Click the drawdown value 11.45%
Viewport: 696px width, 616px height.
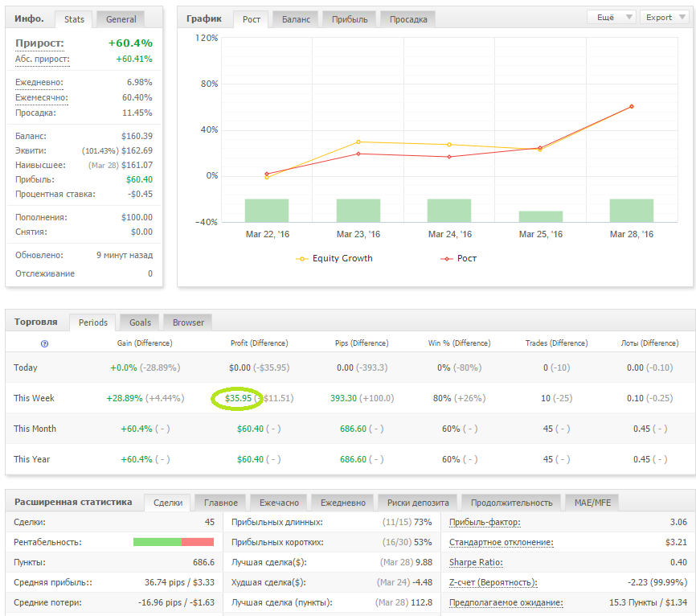coord(137,113)
